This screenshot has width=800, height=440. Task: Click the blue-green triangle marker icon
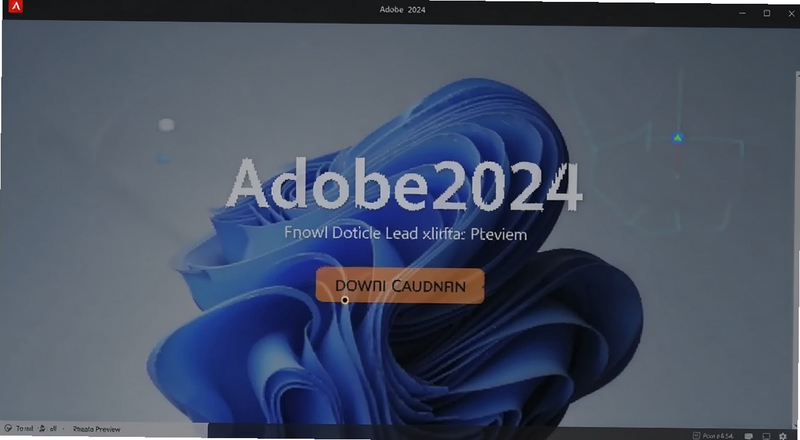tap(678, 138)
